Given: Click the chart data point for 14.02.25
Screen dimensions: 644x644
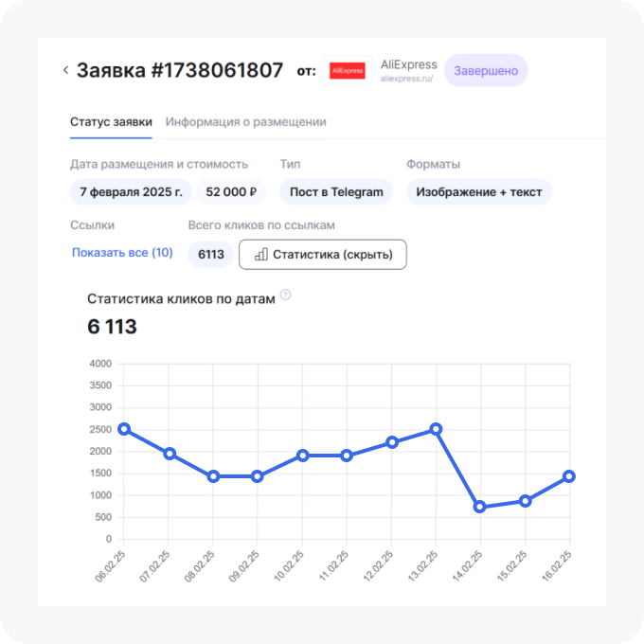Looking at the screenshot, I should click(480, 507).
